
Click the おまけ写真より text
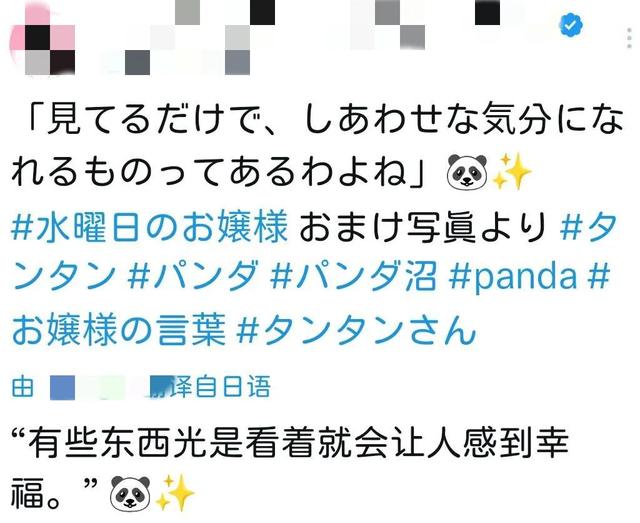pyautogui.click(x=423, y=226)
